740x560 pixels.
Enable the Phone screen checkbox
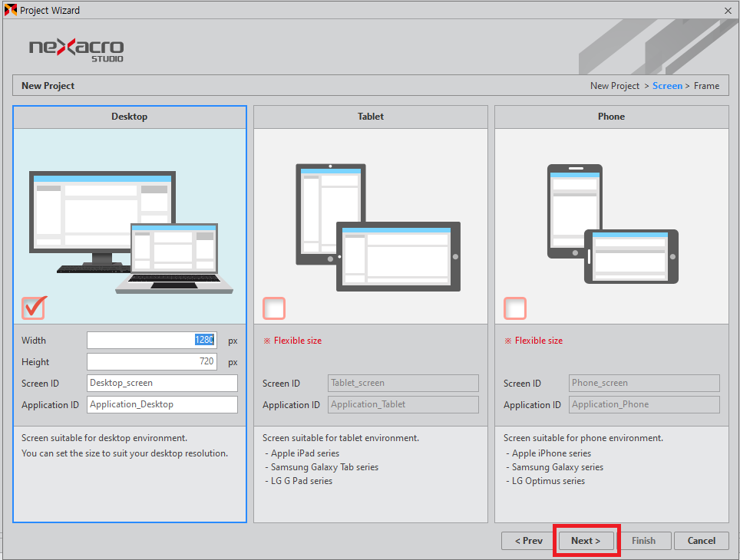click(x=515, y=308)
